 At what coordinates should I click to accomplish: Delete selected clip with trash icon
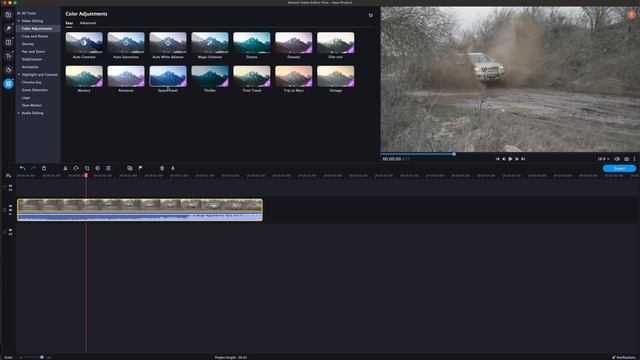click(44, 168)
